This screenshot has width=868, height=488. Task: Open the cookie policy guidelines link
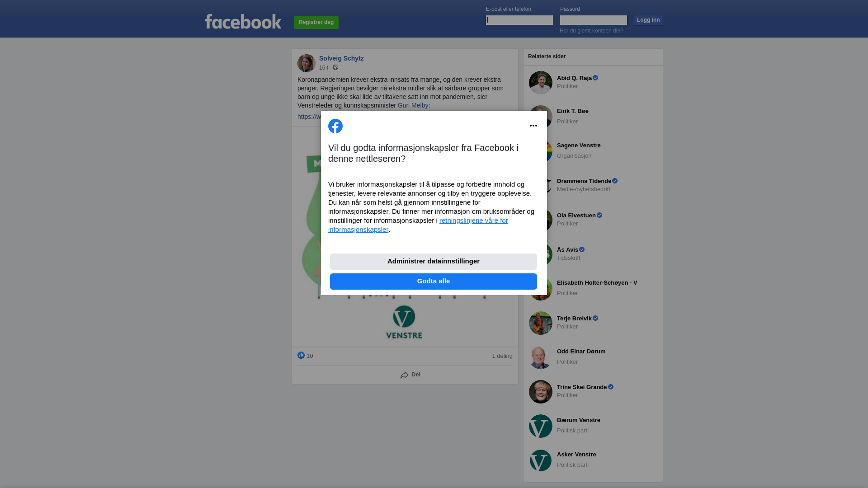418,225
